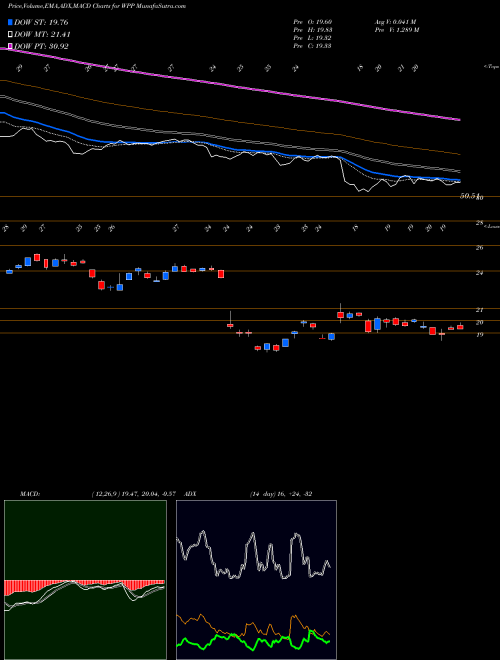Click the MACD (12,26,9) values text

(x=136, y=493)
